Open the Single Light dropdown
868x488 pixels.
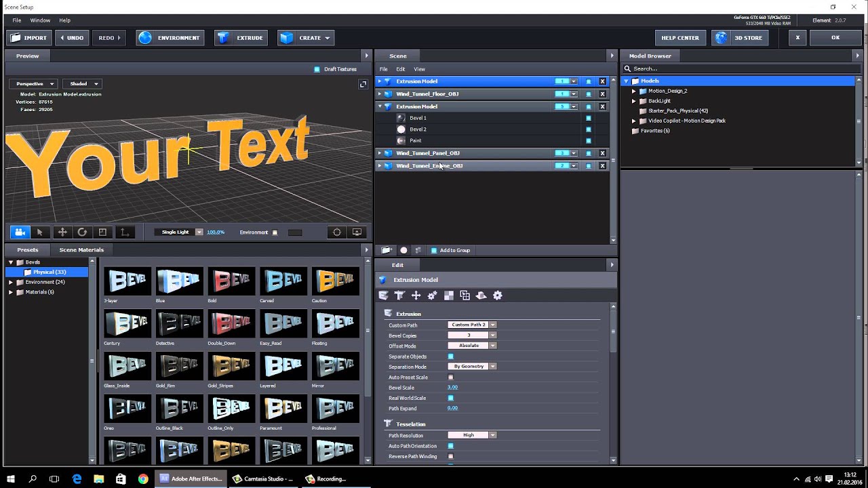[x=179, y=232]
